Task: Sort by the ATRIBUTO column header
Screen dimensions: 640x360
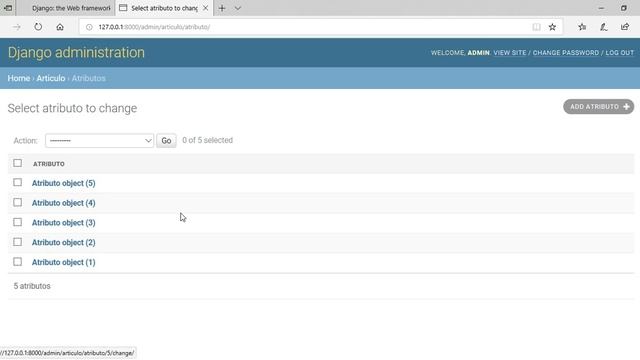Action: pos(49,164)
